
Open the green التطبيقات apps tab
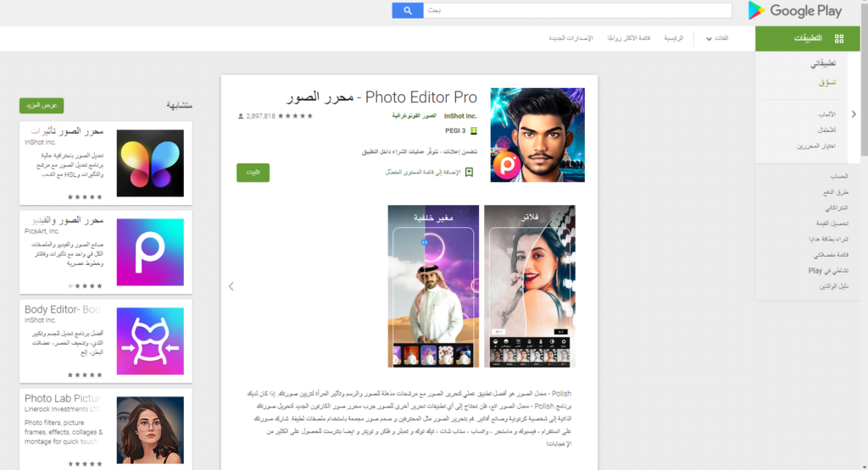click(x=801, y=39)
